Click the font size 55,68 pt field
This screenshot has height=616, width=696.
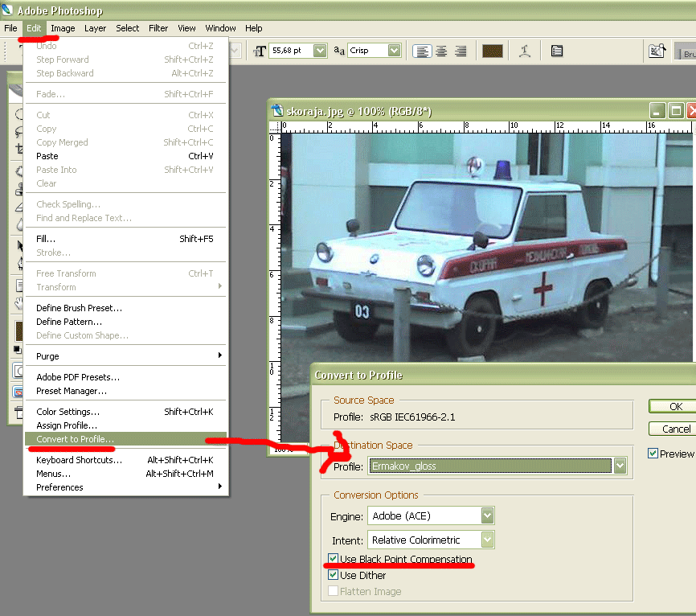pyautogui.click(x=291, y=51)
